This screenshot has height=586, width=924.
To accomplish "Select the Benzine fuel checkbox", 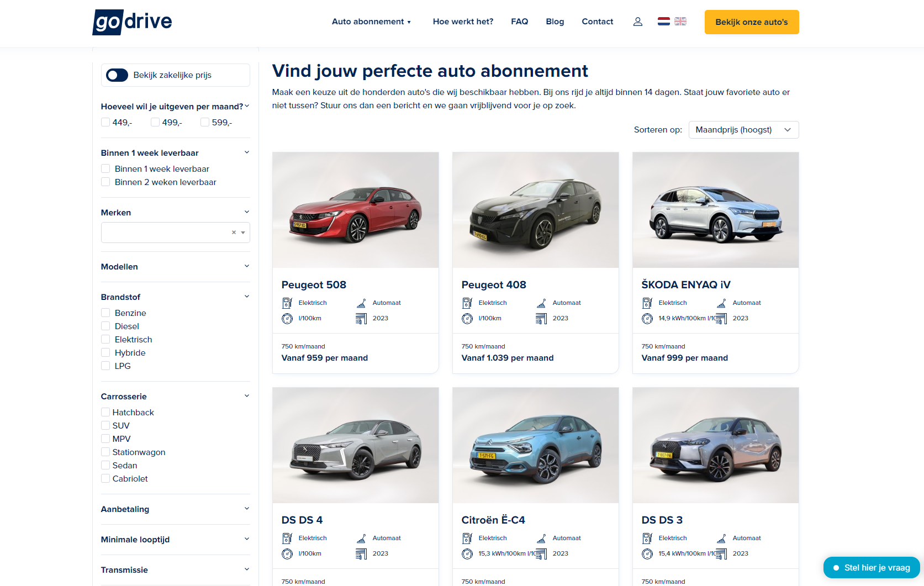I will coord(105,313).
